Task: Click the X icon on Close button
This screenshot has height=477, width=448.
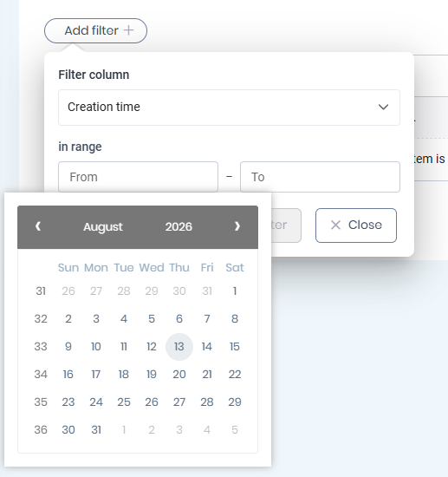Action: (335, 225)
